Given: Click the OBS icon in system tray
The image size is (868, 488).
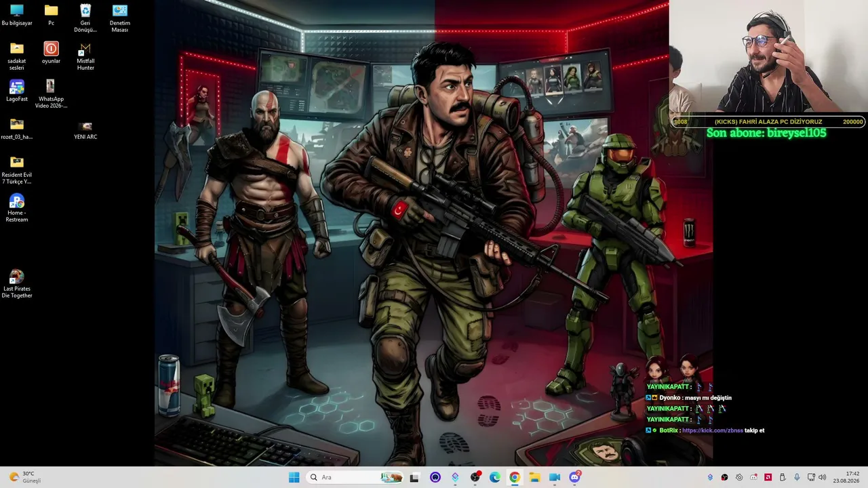Looking at the screenshot, I should [x=725, y=477].
